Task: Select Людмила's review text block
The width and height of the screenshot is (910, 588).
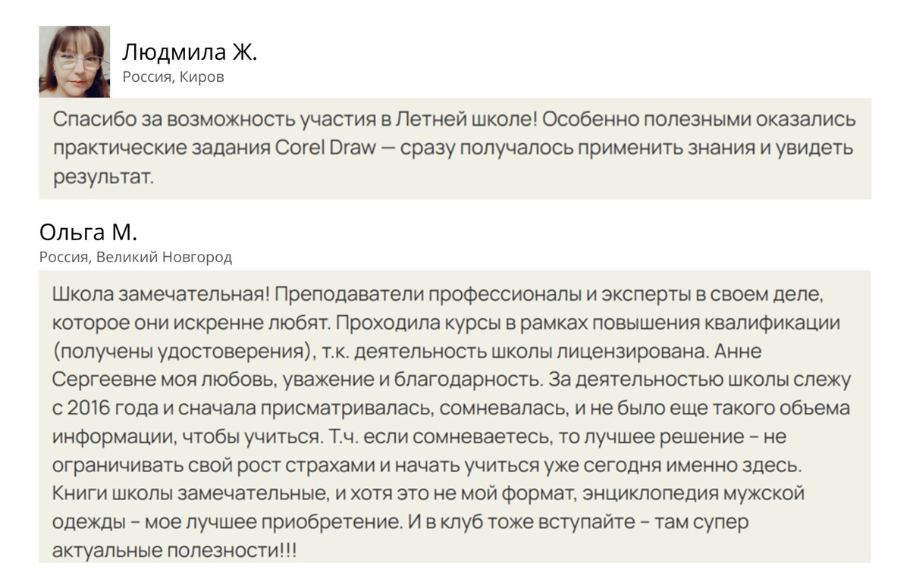Action: coord(455,149)
